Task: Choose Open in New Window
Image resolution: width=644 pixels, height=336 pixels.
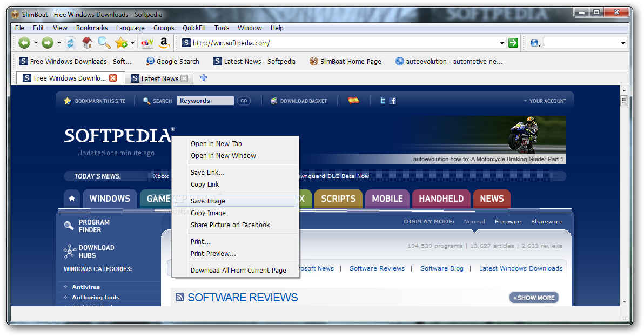Action: tap(235, 155)
